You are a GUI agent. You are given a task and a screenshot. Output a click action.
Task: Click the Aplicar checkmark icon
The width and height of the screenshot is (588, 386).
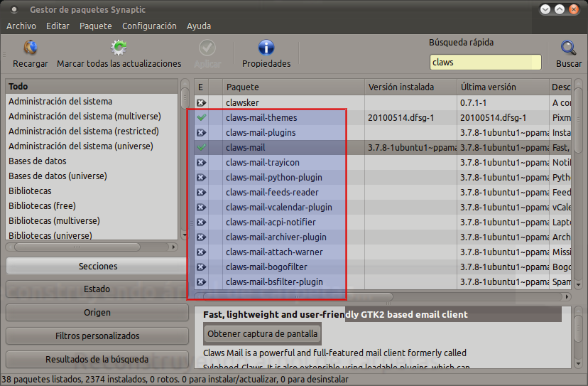(207, 48)
